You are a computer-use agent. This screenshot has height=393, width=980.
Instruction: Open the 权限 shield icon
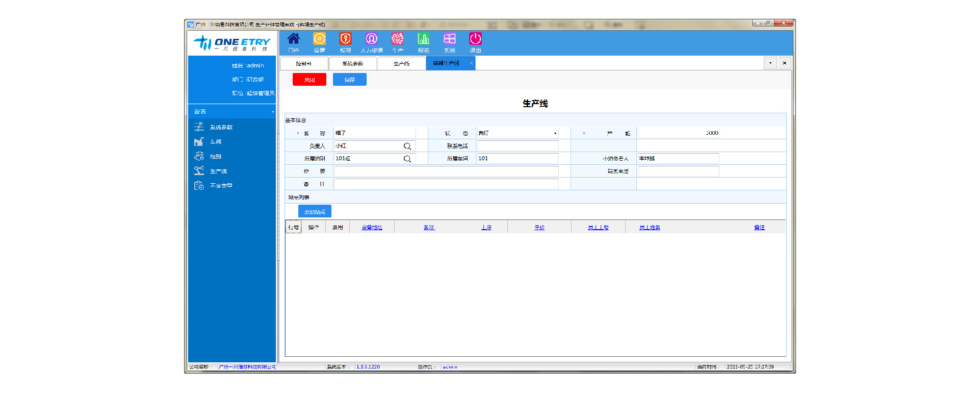click(x=346, y=43)
